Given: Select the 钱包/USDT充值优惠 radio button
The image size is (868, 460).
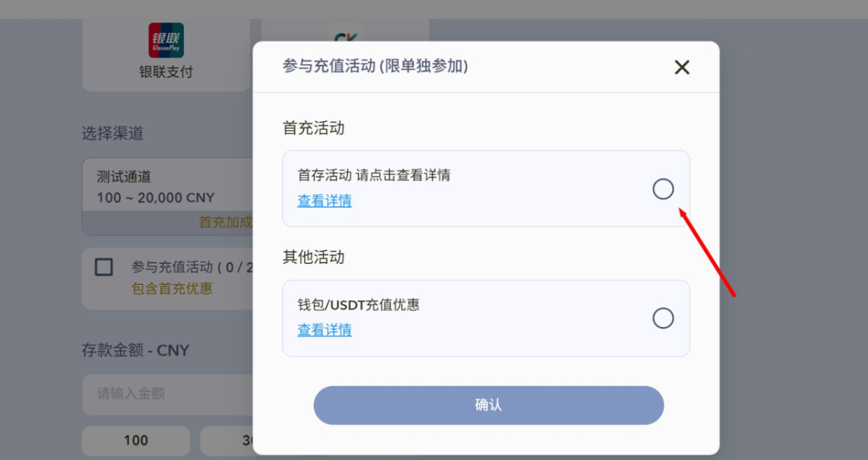Looking at the screenshot, I should pos(663,318).
